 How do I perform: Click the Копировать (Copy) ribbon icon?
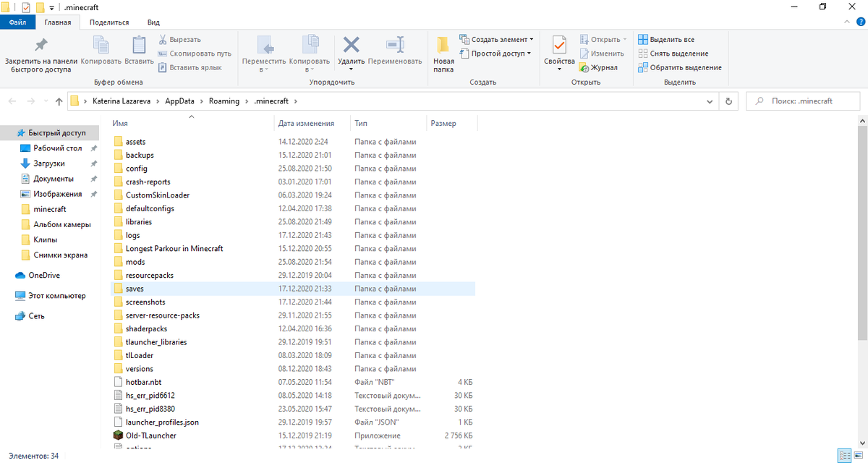(101, 45)
